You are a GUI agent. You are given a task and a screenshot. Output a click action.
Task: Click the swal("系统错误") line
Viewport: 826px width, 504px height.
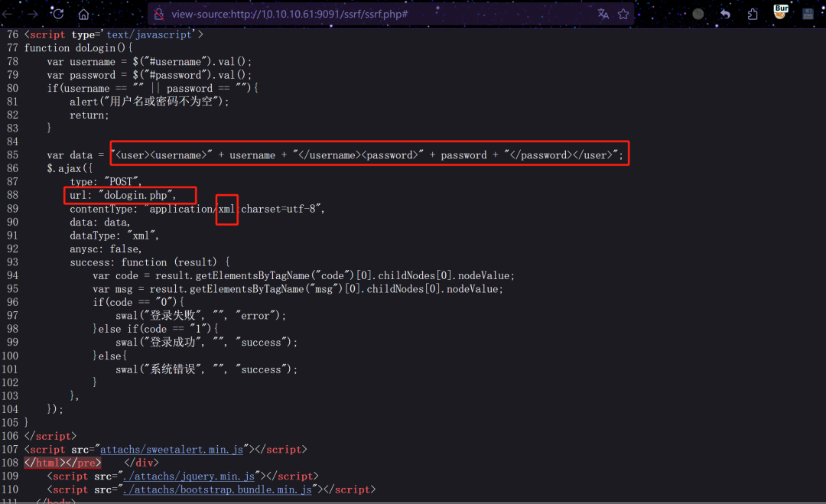point(206,369)
